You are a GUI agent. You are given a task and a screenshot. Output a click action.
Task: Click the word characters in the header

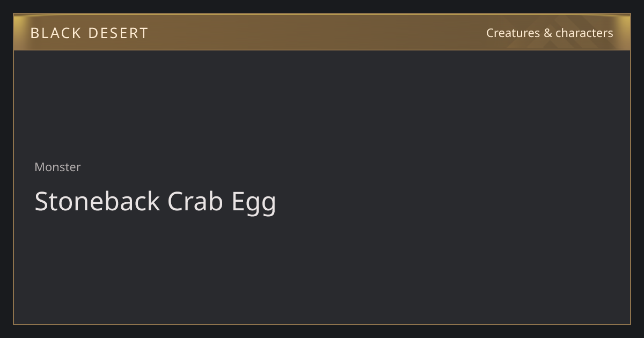click(584, 33)
